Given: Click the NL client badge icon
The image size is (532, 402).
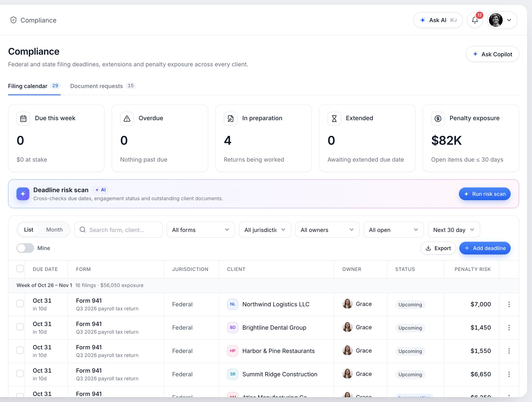Looking at the screenshot, I should (x=233, y=304).
